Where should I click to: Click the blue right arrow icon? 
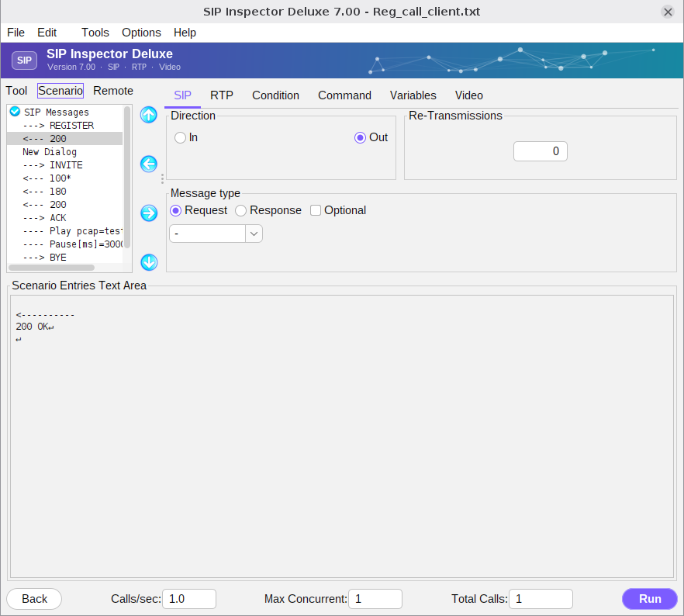pos(149,213)
